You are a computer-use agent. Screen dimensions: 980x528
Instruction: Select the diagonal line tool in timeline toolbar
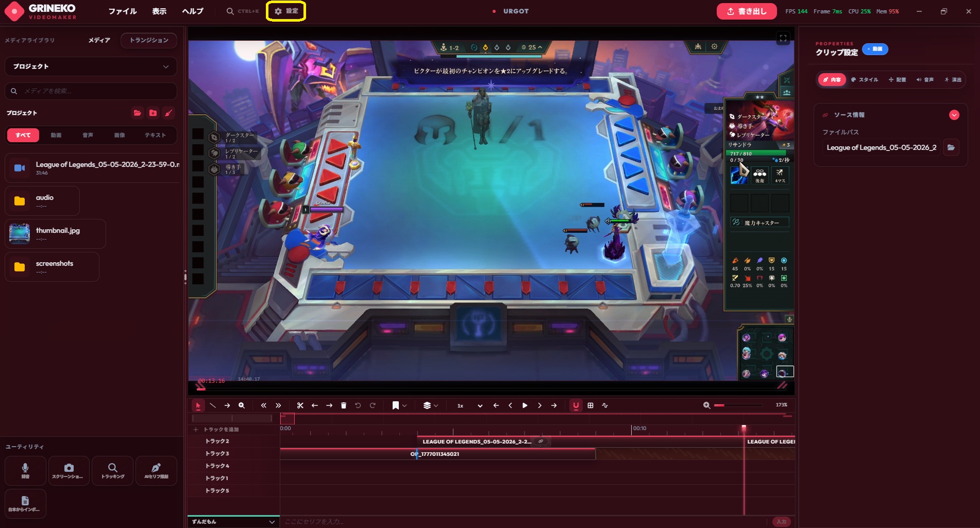[x=213, y=406]
